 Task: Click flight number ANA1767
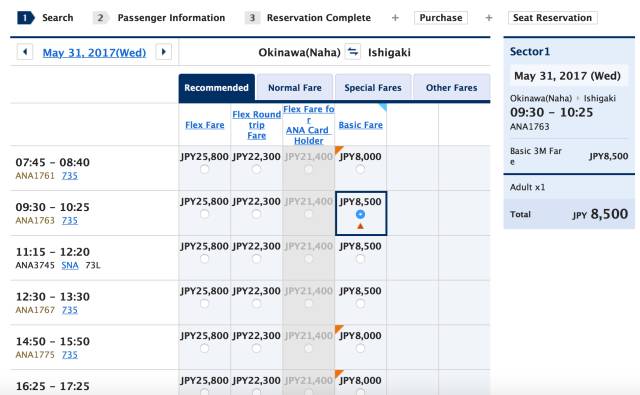pyautogui.click(x=35, y=310)
